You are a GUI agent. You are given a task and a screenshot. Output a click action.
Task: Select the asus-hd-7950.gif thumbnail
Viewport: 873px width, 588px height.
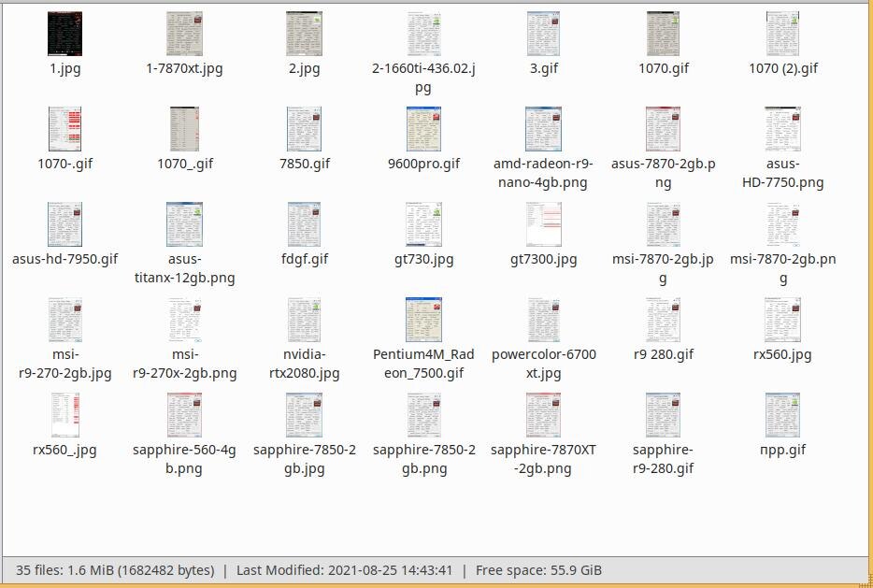64,223
